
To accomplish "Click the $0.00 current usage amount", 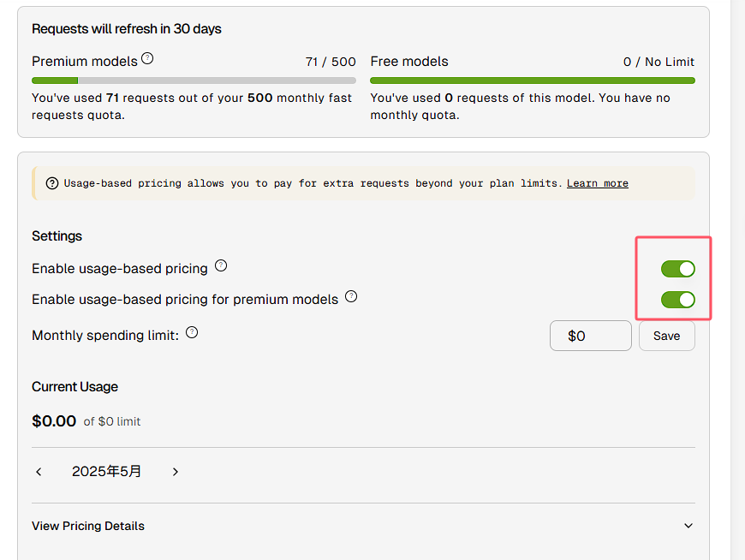I will point(54,421).
